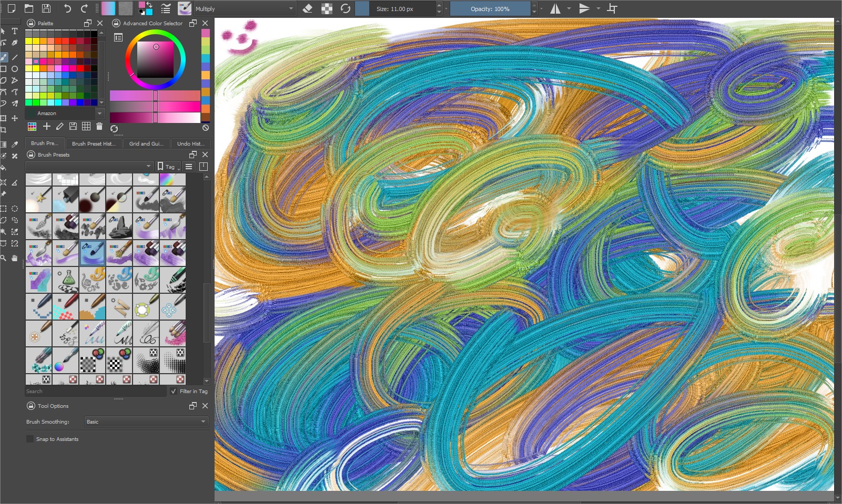
Task: Click the Undo arrow on the toolbar
Action: (x=67, y=8)
